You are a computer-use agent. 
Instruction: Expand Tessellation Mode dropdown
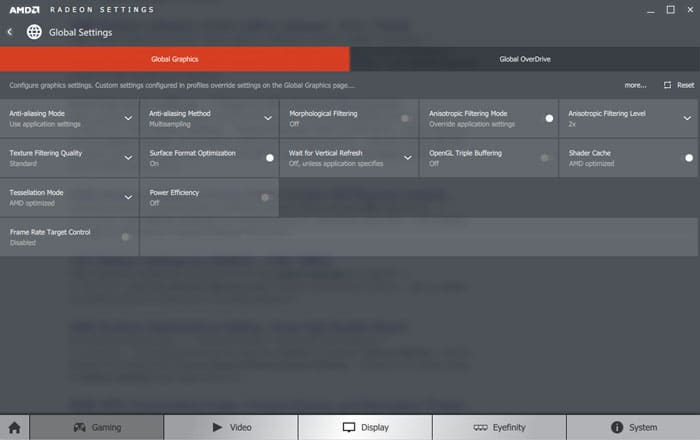click(128, 197)
